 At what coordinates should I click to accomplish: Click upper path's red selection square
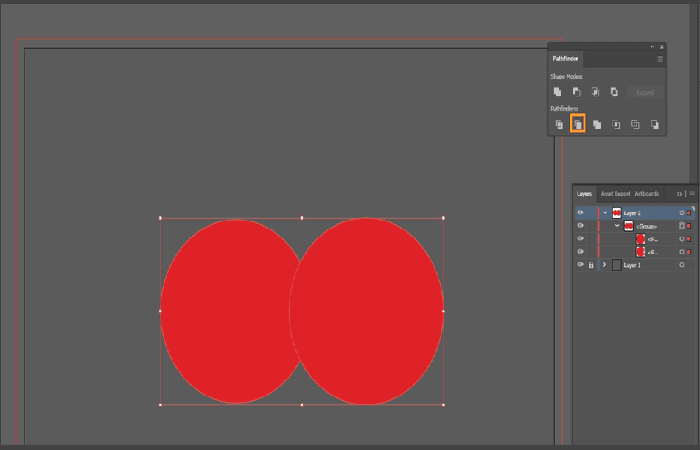coord(689,239)
